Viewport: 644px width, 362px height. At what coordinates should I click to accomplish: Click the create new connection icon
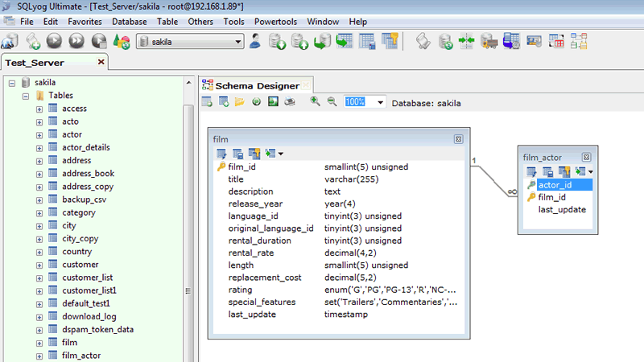click(x=10, y=42)
